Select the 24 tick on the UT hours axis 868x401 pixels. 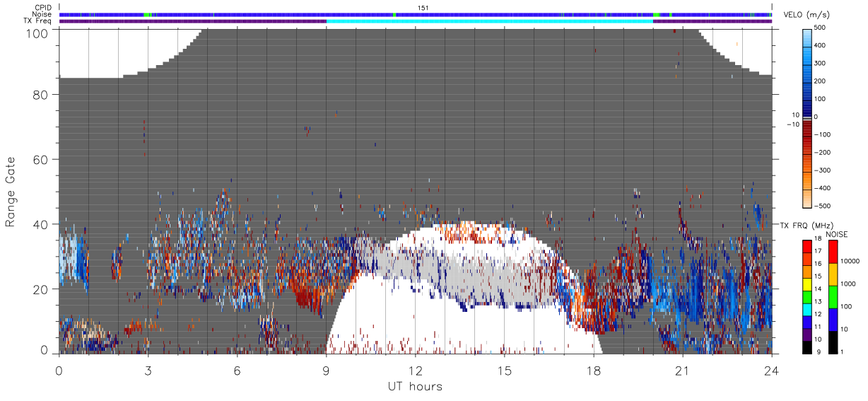pyautogui.click(x=772, y=370)
